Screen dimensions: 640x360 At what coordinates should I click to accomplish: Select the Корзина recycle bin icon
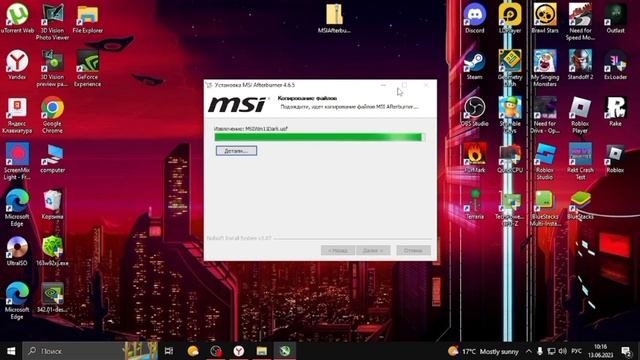coord(52,205)
